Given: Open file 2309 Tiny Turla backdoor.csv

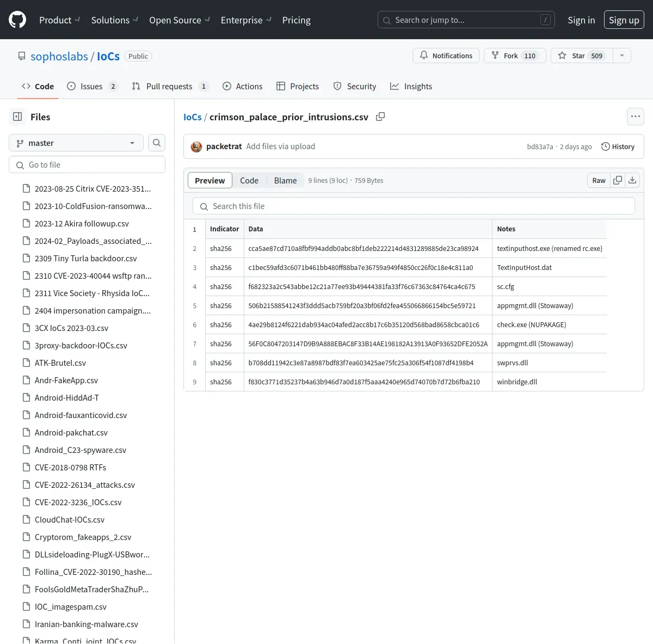Looking at the screenshot, I should 87,258.
